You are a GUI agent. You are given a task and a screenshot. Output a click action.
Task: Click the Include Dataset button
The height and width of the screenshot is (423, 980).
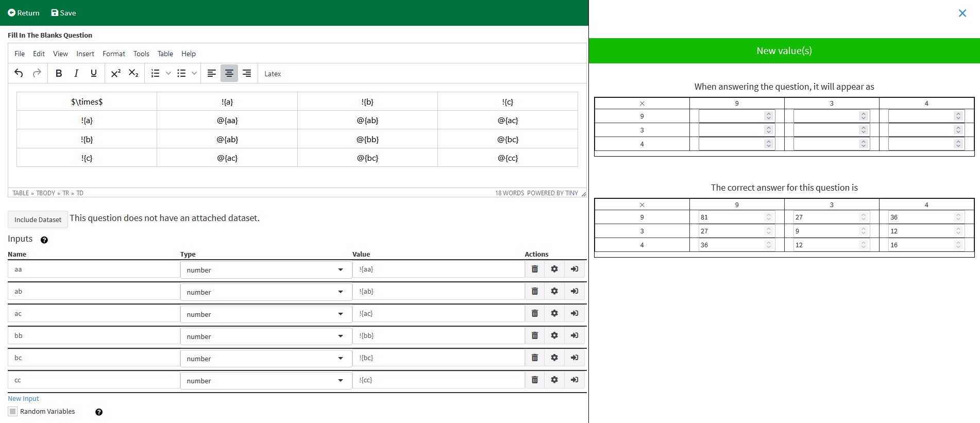coord(38,219)
